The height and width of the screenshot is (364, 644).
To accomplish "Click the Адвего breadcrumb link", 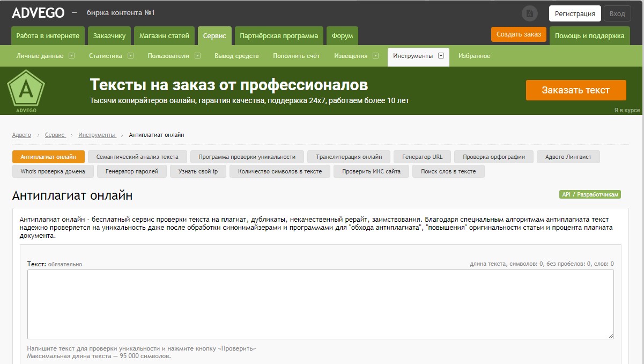I will tap(21, 135).
